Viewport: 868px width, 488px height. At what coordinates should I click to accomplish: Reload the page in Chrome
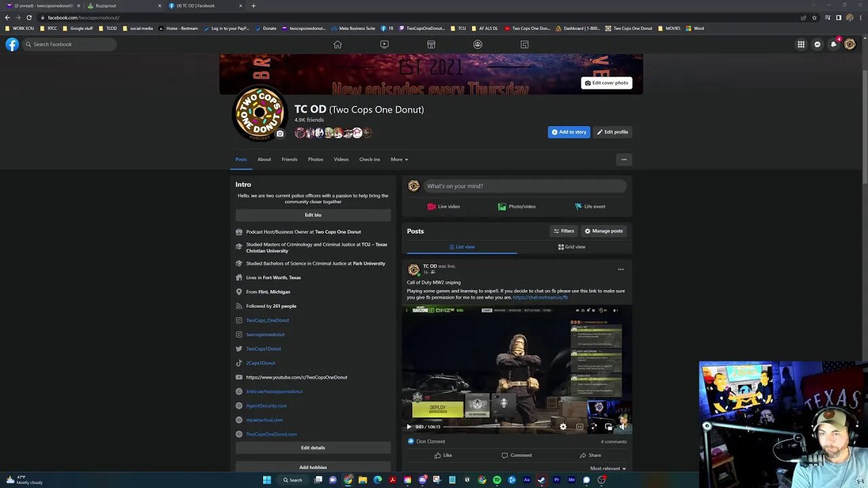click(x=29, y=18)
